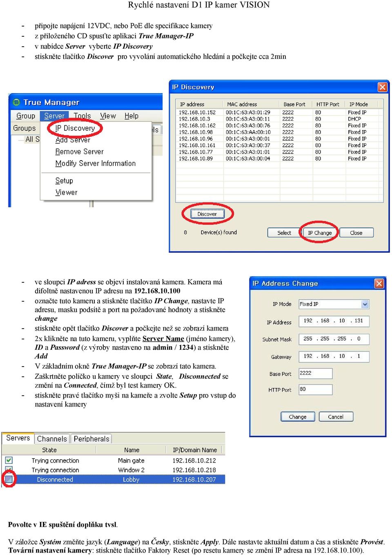Switch to the Channels tab
This screenshot has height=555, width=392.
pos(52,439)
